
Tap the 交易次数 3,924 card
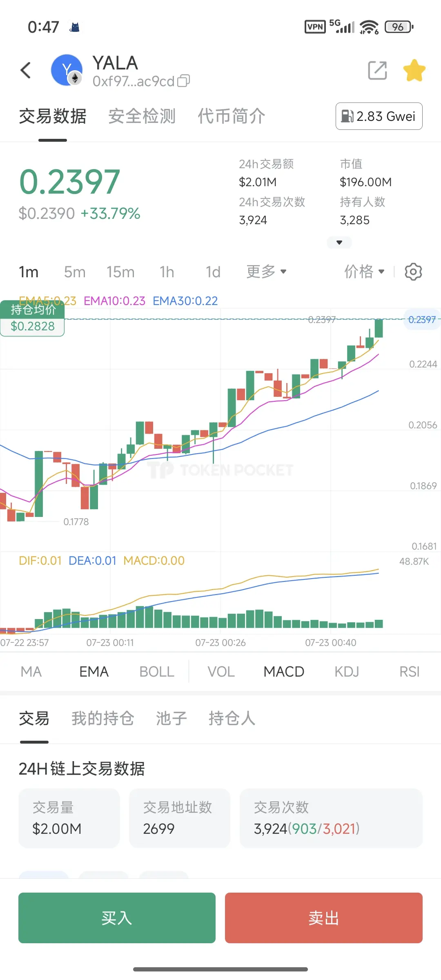click(331, 818)
